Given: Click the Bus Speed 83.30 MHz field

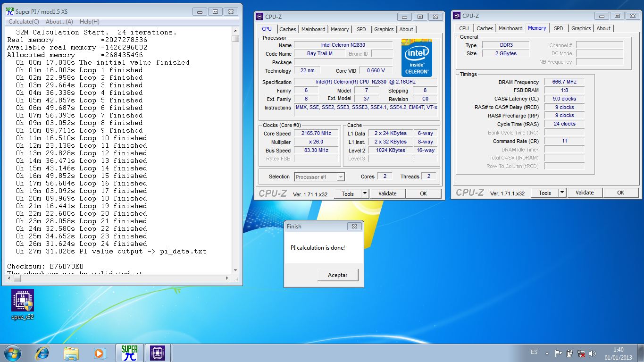Looking at the screenshot, I should point(316,151).
